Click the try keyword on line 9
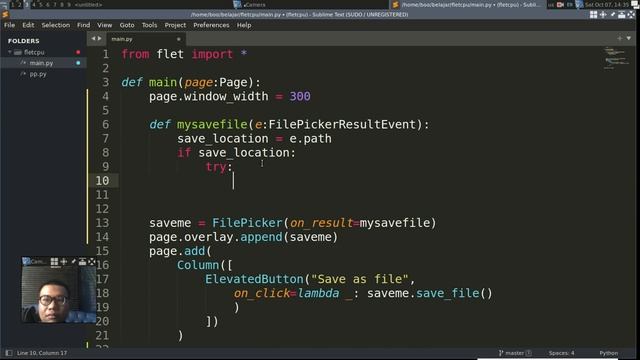The width and height of the screenshot is (640, 360). coord(216,167)
